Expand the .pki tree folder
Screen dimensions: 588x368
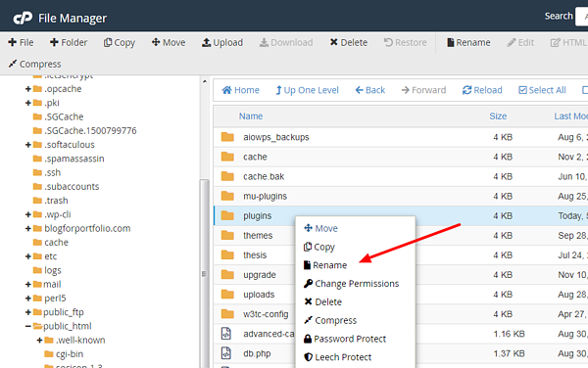[x=28, y=103]
